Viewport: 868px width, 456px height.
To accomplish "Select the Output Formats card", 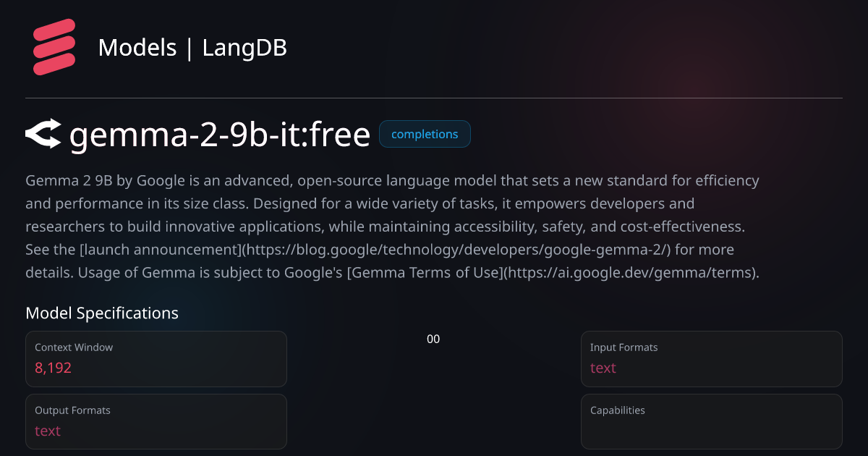I will [156, 422].
